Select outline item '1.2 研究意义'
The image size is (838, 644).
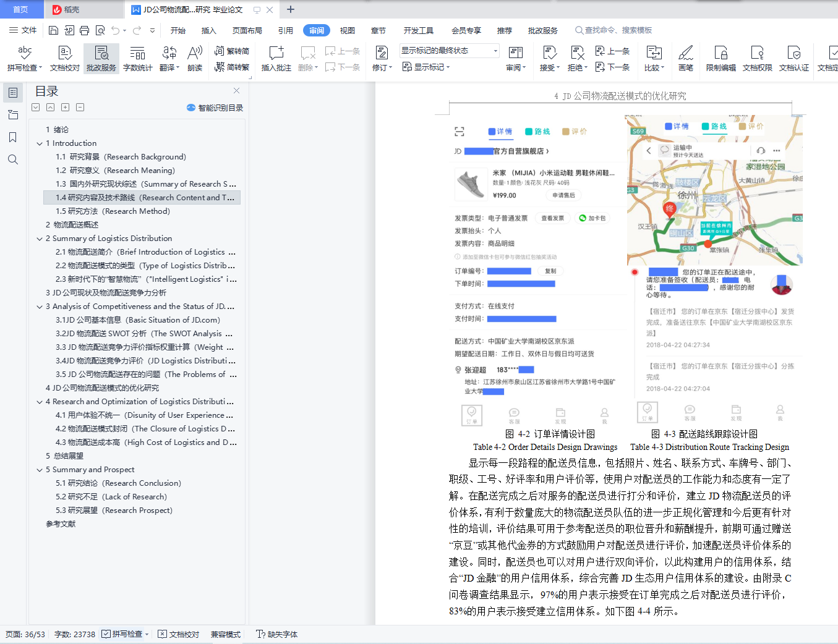pyautogui.click(x=115, y=171)
